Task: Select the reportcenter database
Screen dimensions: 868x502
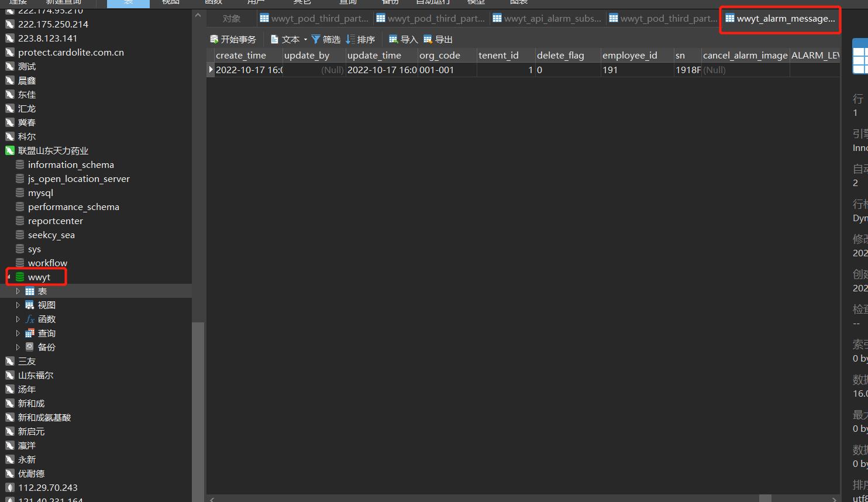Action: tap(55, 221)
